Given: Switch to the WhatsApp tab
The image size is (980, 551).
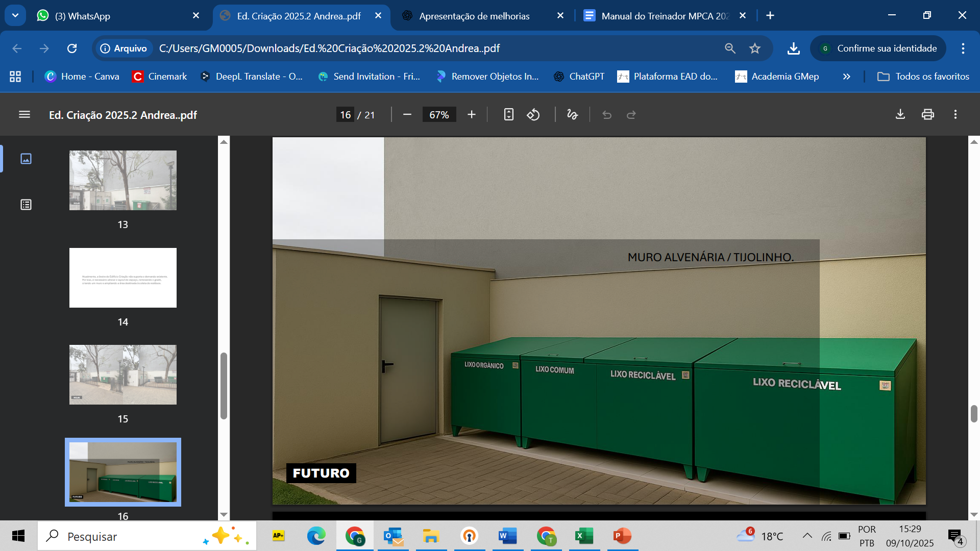Looking at the screenshot, I should coord(118,16).
